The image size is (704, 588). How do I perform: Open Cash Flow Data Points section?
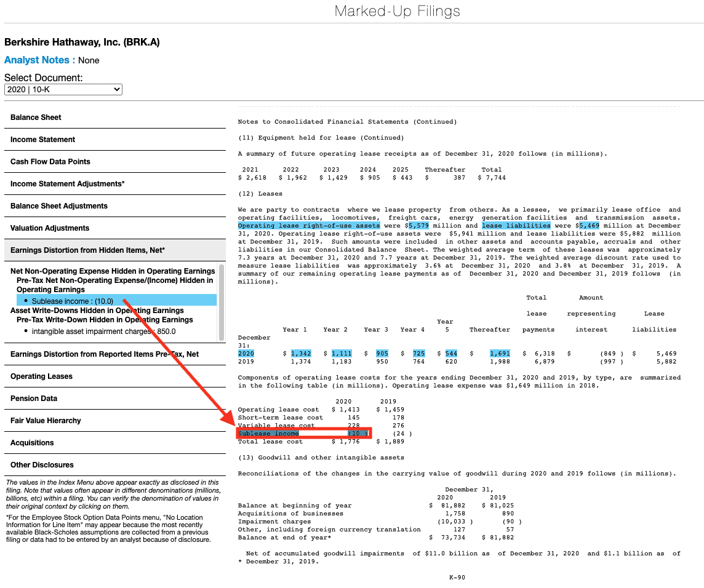coord(115,162)
